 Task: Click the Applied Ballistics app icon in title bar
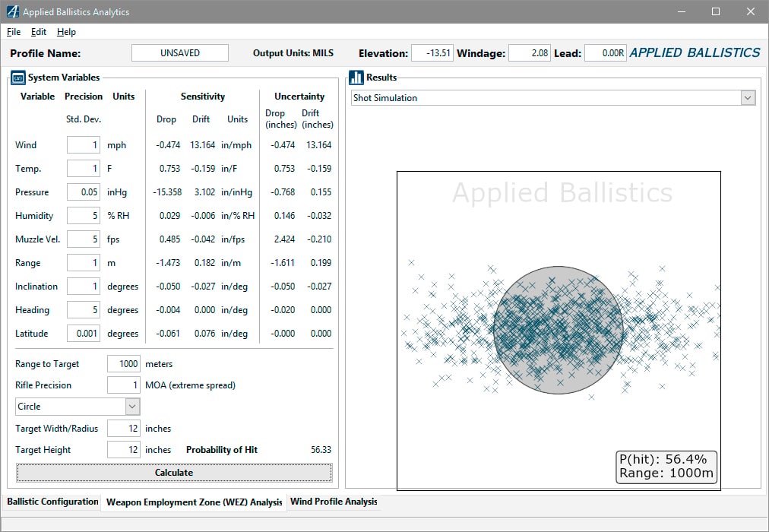[13, 11]
